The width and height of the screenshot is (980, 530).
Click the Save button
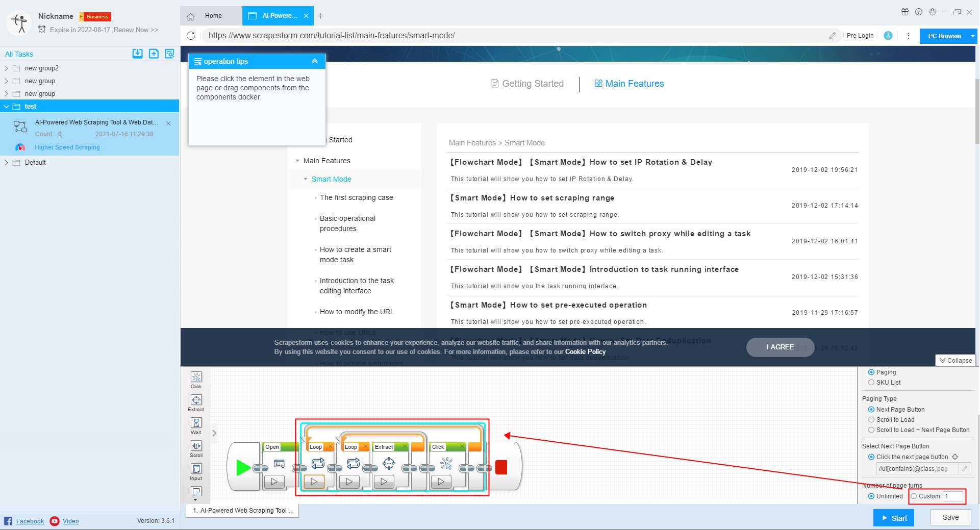(950, 517)
